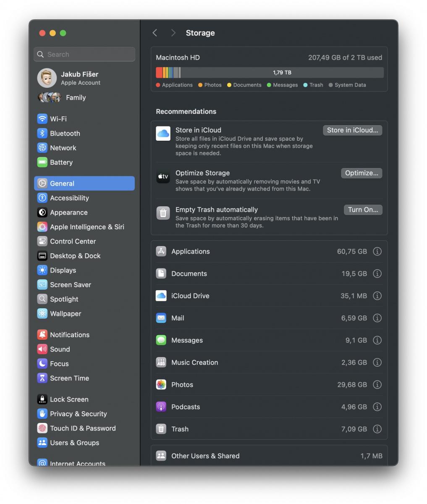Image resolution: width=427 pixels, height=504 pixels.
Task: Select General in the sidebar
Action: [84, 184]
